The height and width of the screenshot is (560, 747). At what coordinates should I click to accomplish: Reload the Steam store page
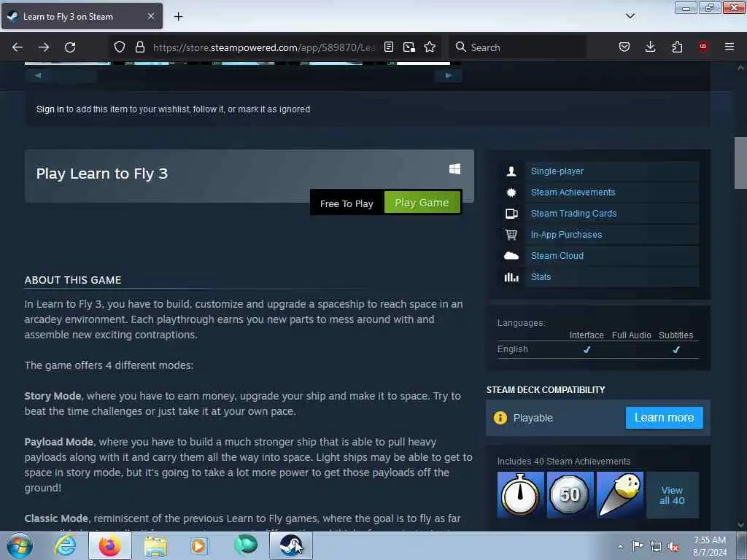(x=70, y=47)
